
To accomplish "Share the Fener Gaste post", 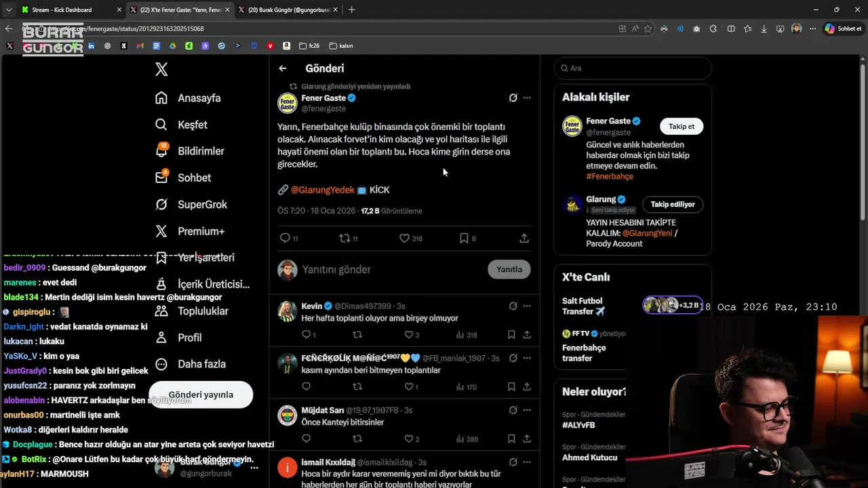I will [x=524, y=238].
